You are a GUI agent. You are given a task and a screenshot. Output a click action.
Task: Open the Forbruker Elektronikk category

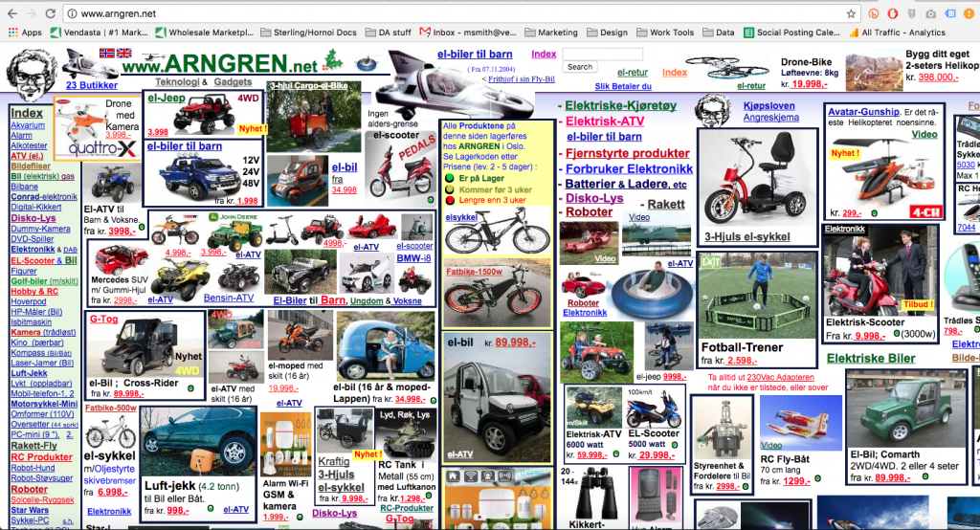tap(630, 168)
